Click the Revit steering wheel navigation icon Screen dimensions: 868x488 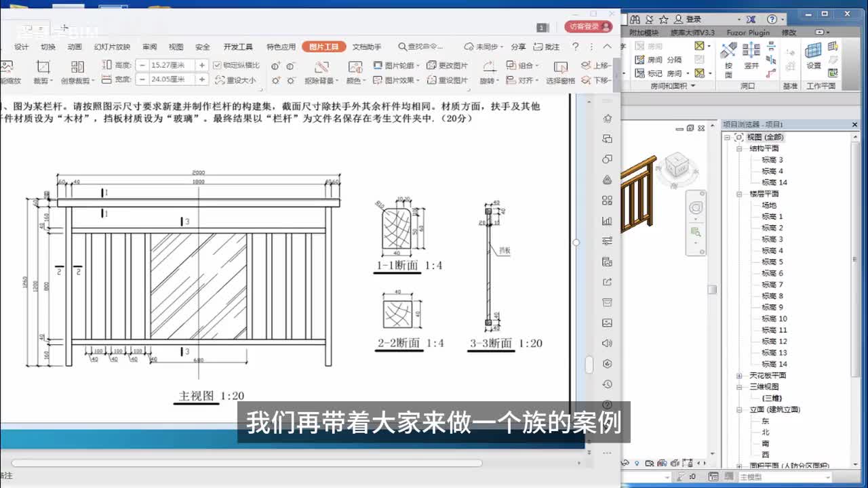(696, 209)
